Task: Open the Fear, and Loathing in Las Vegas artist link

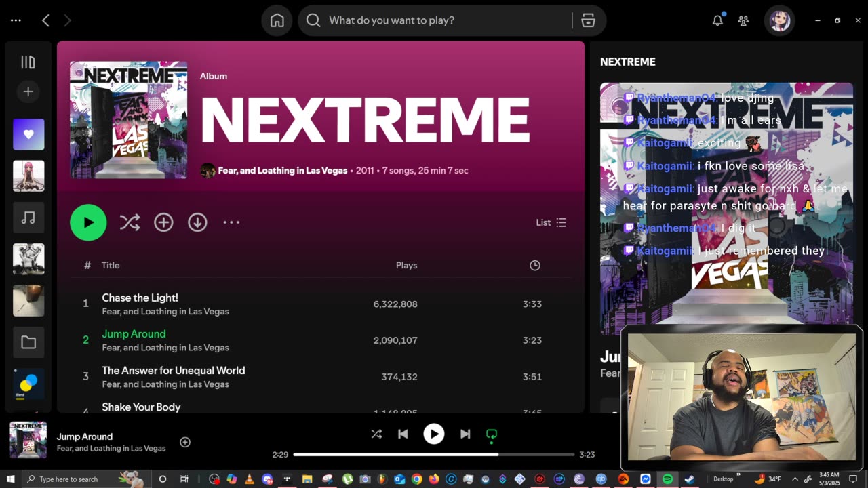Action: (282, 171)
